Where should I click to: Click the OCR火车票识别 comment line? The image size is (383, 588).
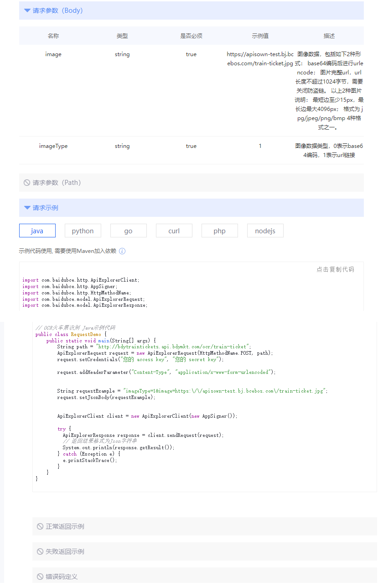75,328
